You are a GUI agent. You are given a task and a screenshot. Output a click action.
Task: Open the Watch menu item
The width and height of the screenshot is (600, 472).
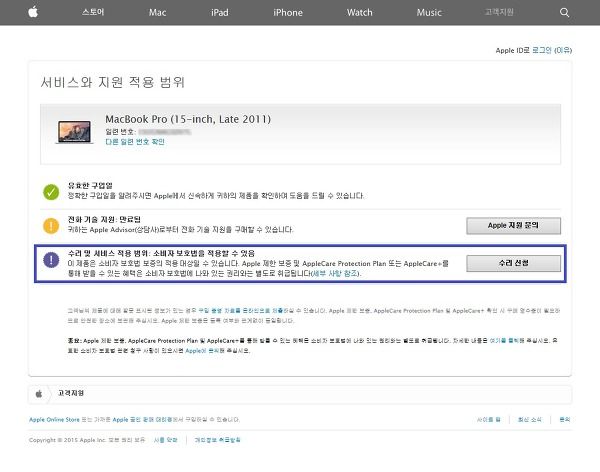tap(359, 13)
